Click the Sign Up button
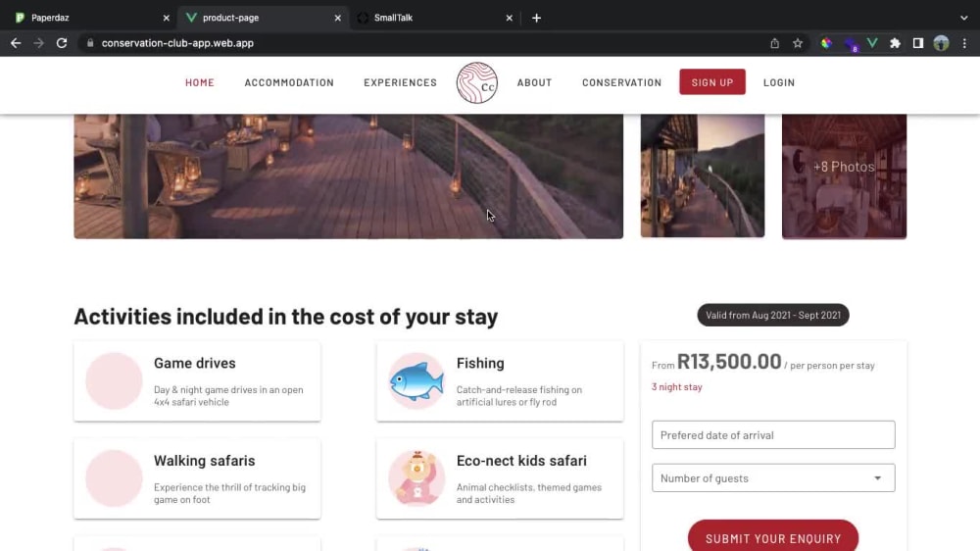 pyautogui.click(x=711, y=82)
